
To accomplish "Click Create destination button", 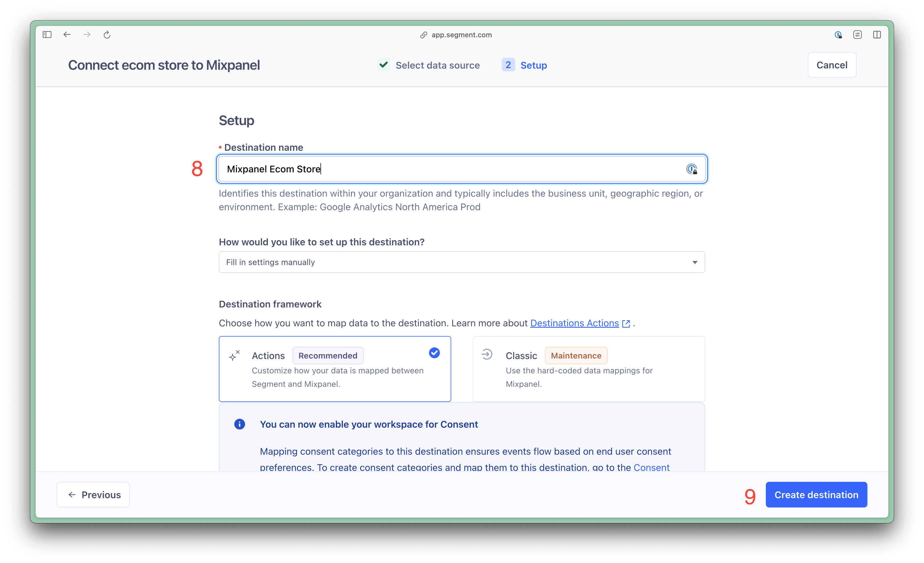I will coord(816,495).
